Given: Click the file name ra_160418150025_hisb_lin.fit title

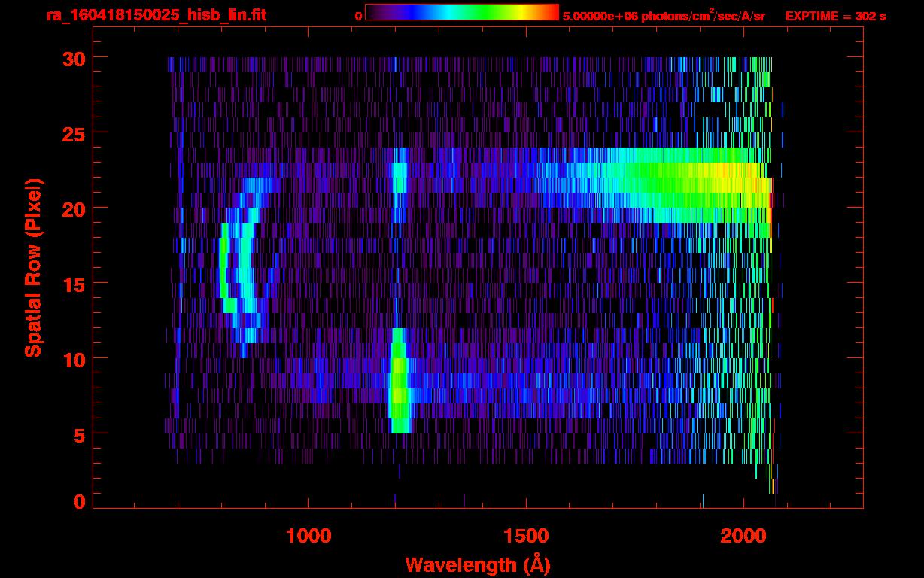Looking at the screenshot, I should click(x=157, y=15).
